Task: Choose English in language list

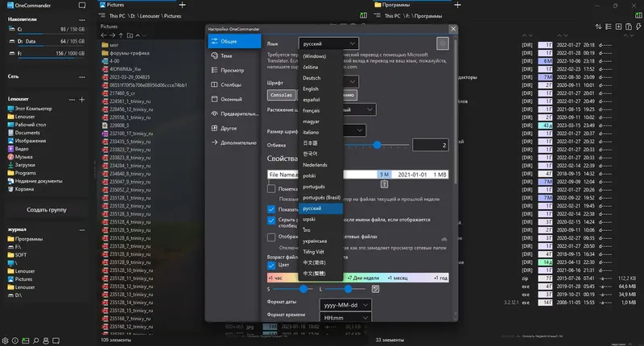Action: [320, 89]
